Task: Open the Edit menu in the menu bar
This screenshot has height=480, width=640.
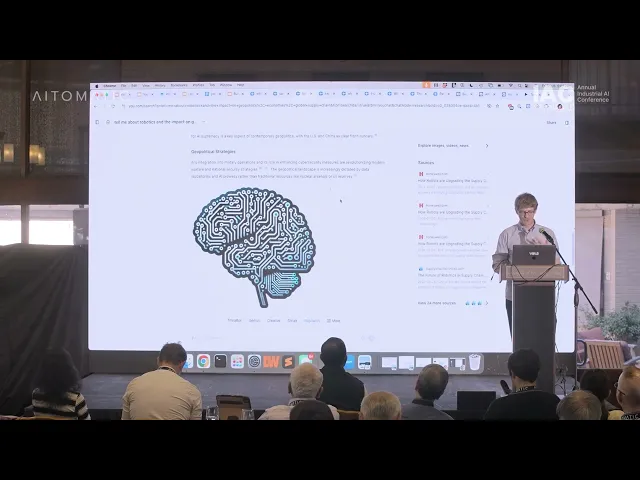Action: point(134,86)
